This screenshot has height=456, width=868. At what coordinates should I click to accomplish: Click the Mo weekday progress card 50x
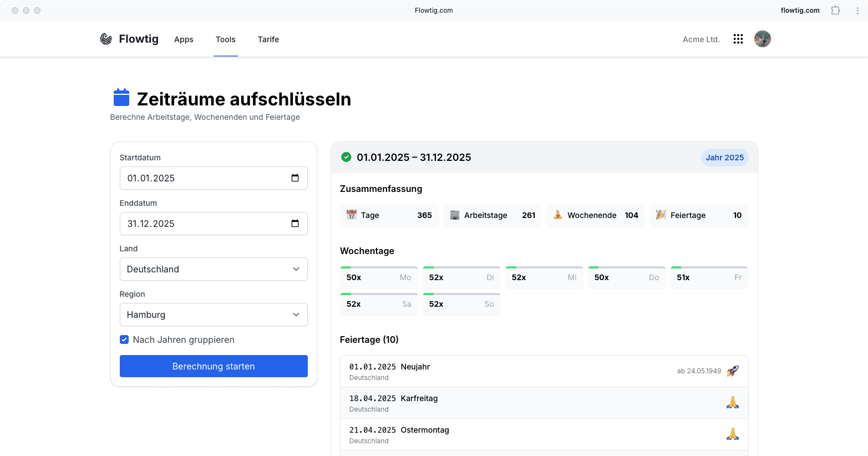coord(379,277)
